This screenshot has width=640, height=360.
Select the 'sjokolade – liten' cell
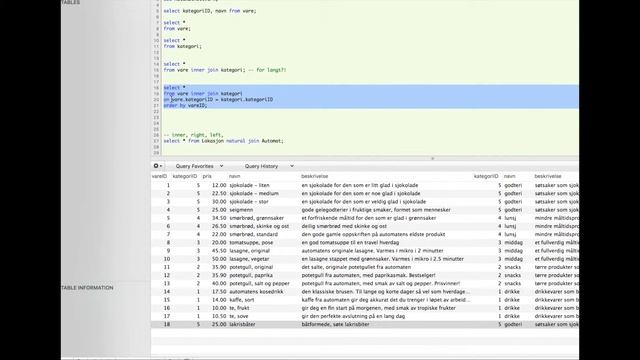tap(249, 185)
